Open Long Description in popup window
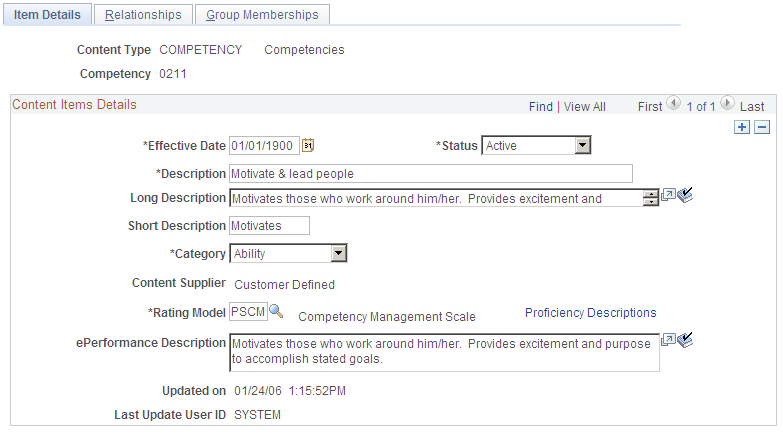This screenshot has height=434, width=783. [668, 195]
